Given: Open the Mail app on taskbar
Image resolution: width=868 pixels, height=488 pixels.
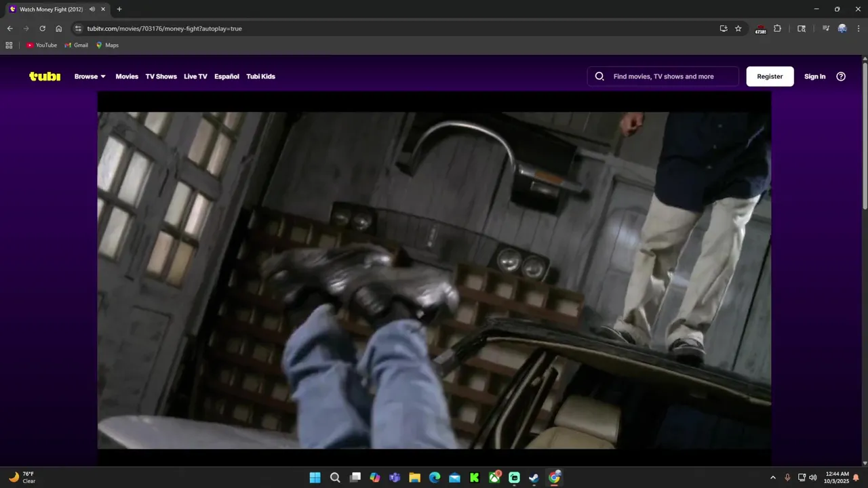Looking at the screenshot, I should click(454, 477).
